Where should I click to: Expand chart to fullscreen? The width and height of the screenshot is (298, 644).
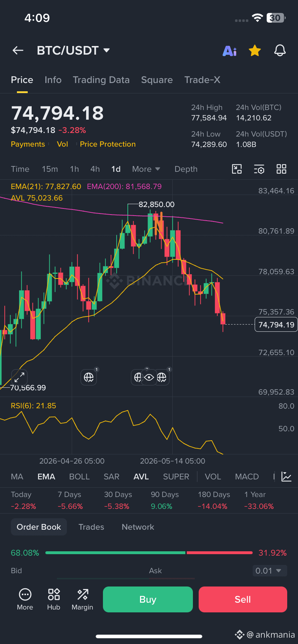19,377
